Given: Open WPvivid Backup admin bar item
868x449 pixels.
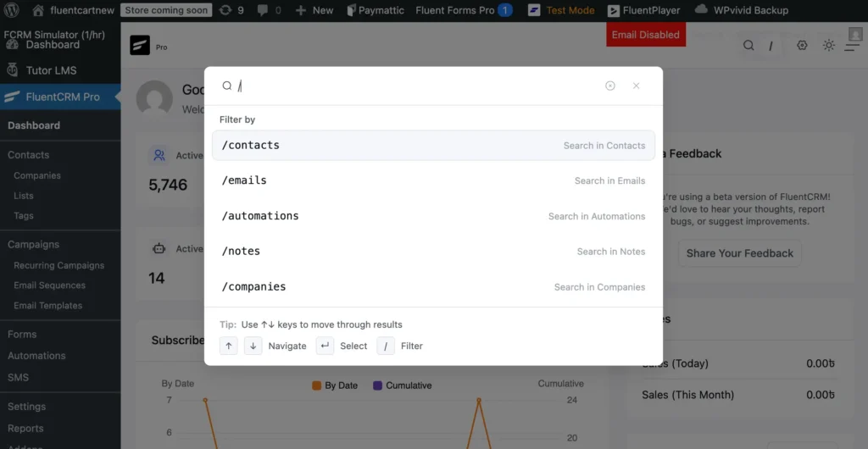Looking at the screenshot, I should 741,10.
